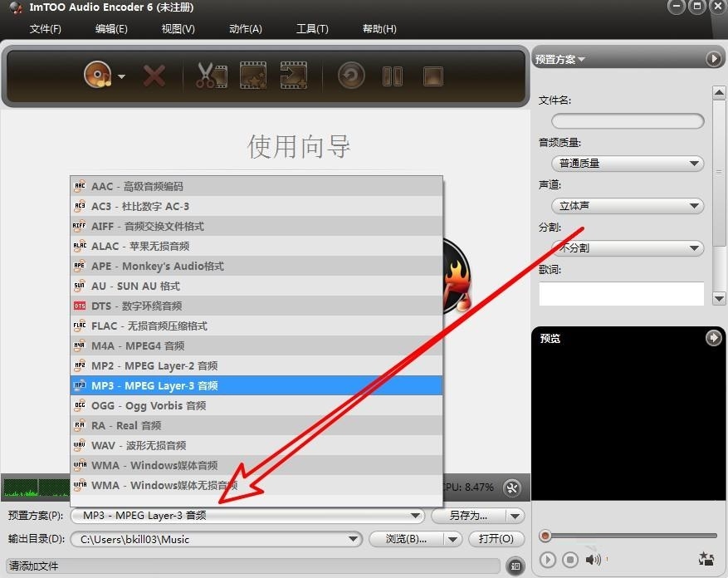This screenshot has width=728, height=578.
Task: Click the DTS red format icon
Action: pos(80,306)
